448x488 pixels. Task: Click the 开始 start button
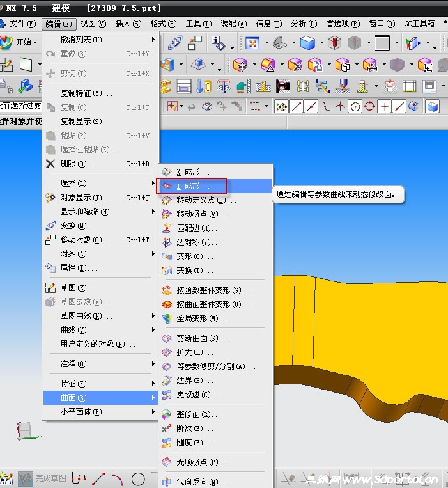(19, 42)
